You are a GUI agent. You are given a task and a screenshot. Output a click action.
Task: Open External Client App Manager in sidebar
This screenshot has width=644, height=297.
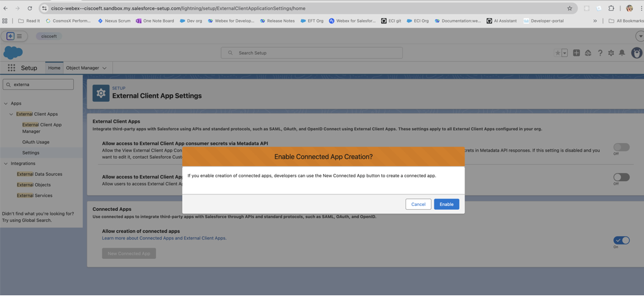42,128
